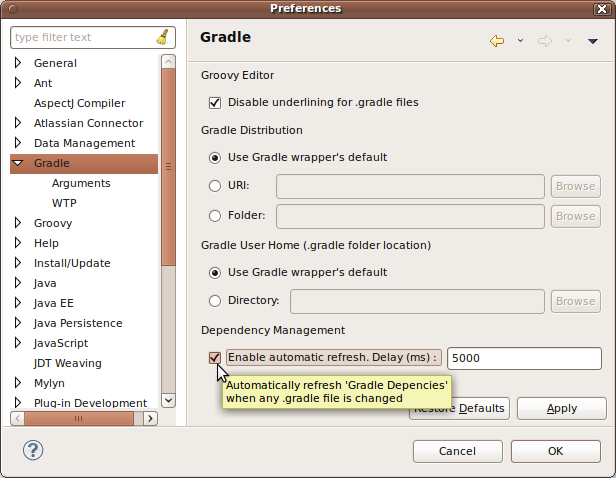Click Browse next to the Directory field
Image resolution: width=616 pixels, height=478 pixels.
[x=576, y=301]
